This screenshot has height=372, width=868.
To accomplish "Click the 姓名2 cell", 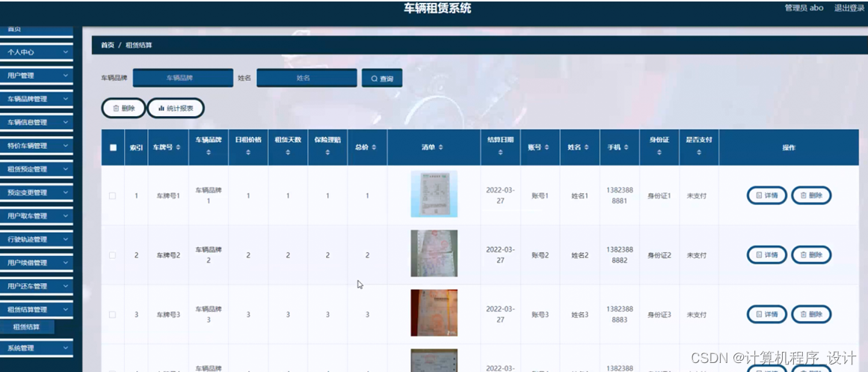I will [x=580, y=255].
